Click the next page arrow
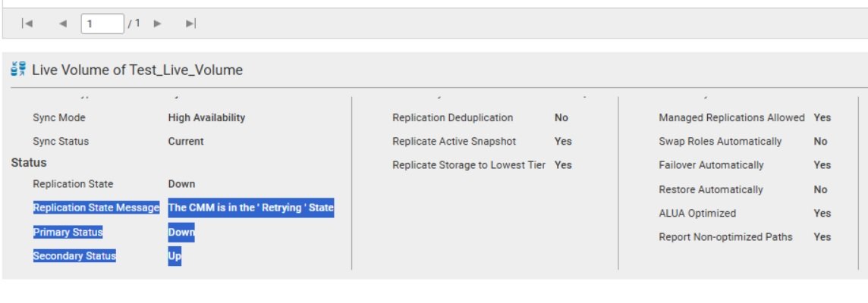This screenshot has width=868, height=303. [158, 23]
